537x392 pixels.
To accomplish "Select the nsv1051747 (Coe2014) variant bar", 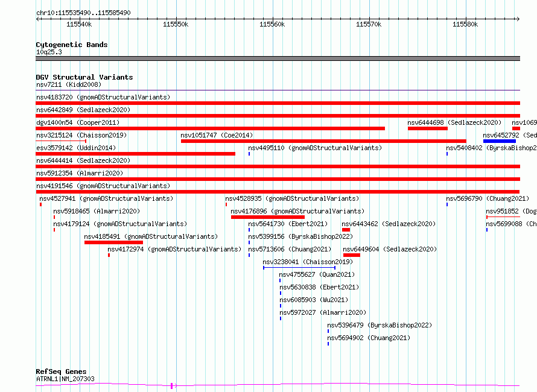I will (x=323, y=141).
